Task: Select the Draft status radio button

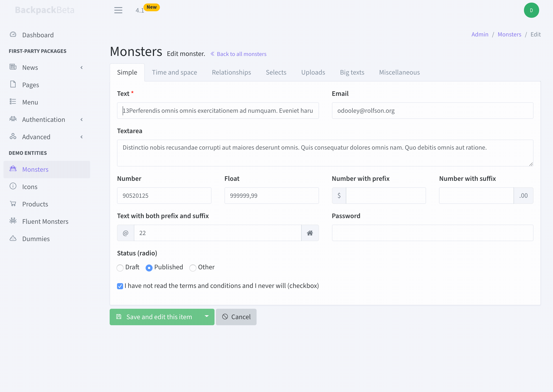Action: 120,268
